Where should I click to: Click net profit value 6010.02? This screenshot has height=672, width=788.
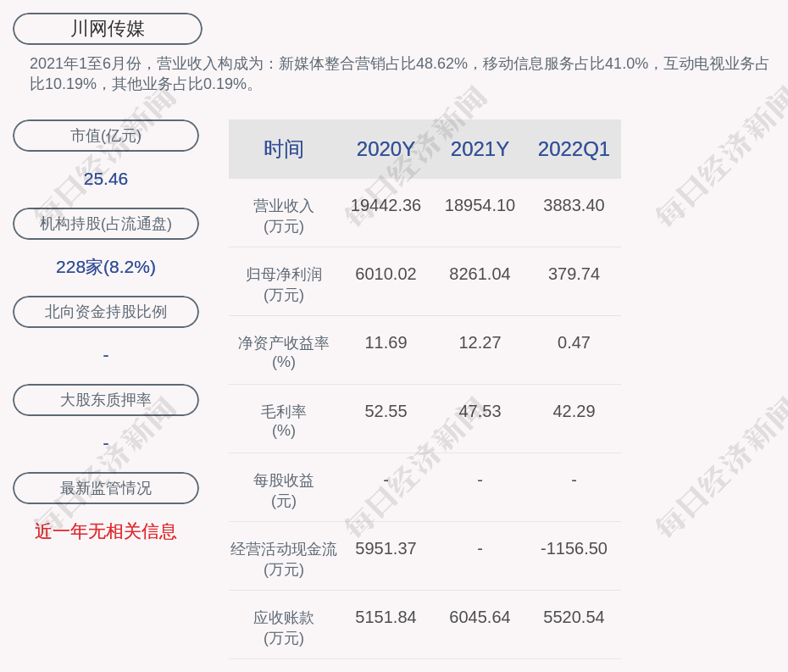386,274
